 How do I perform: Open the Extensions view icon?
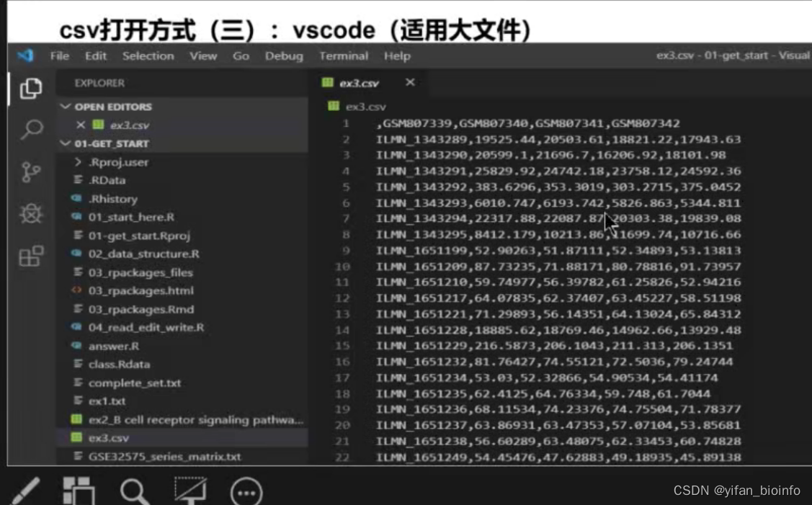(x=31, y=256)
